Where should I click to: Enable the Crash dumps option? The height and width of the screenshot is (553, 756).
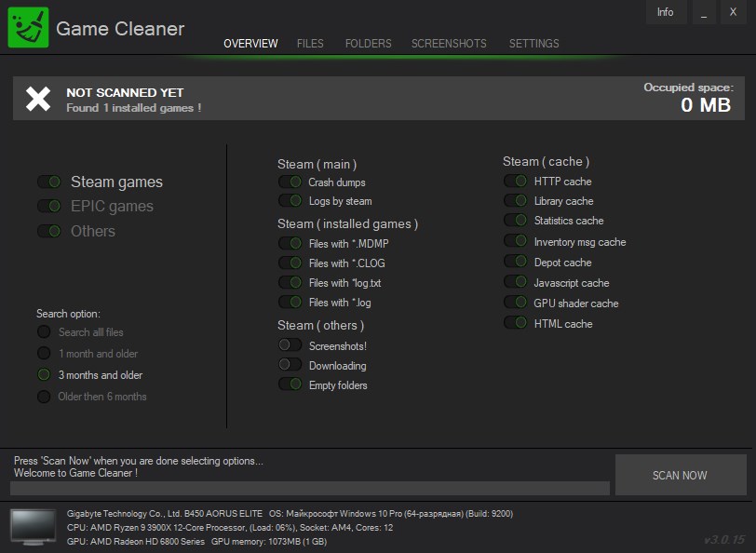[x=288, y=182]
